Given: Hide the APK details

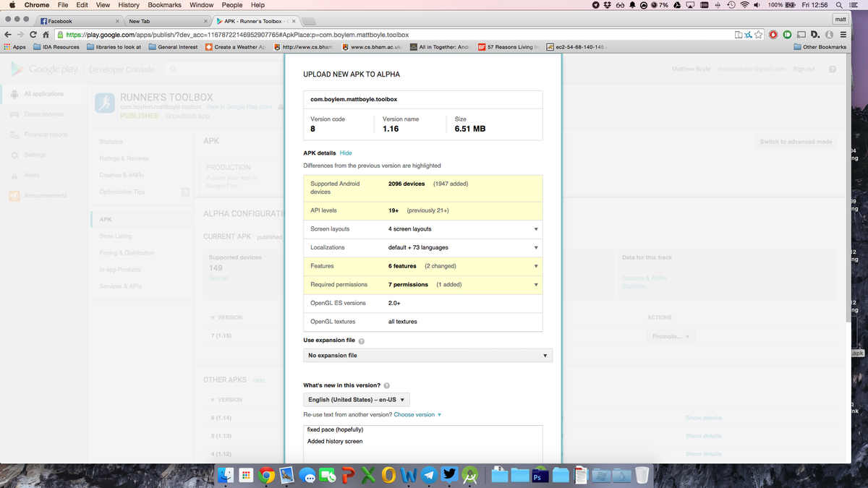Looking at the screenshot, I should 346,153.
